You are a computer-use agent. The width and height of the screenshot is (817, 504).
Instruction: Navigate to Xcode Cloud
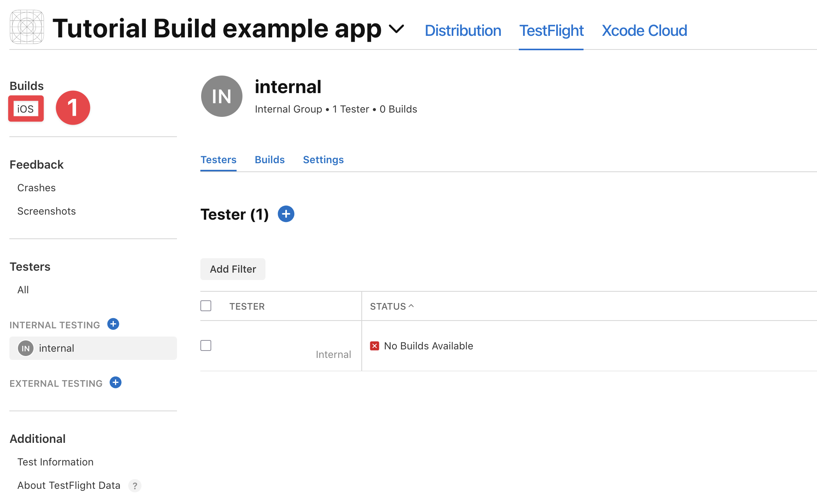coord(644,30)
